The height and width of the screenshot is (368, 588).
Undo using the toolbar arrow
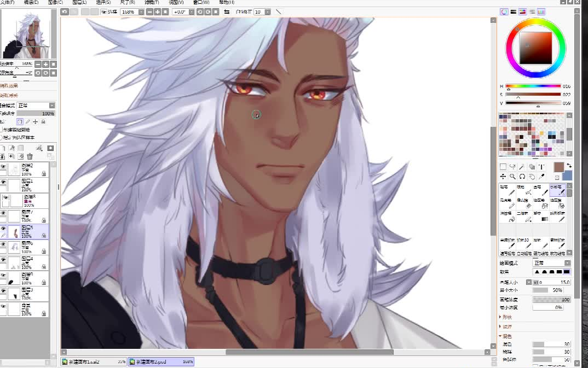[x=65, y=12]
